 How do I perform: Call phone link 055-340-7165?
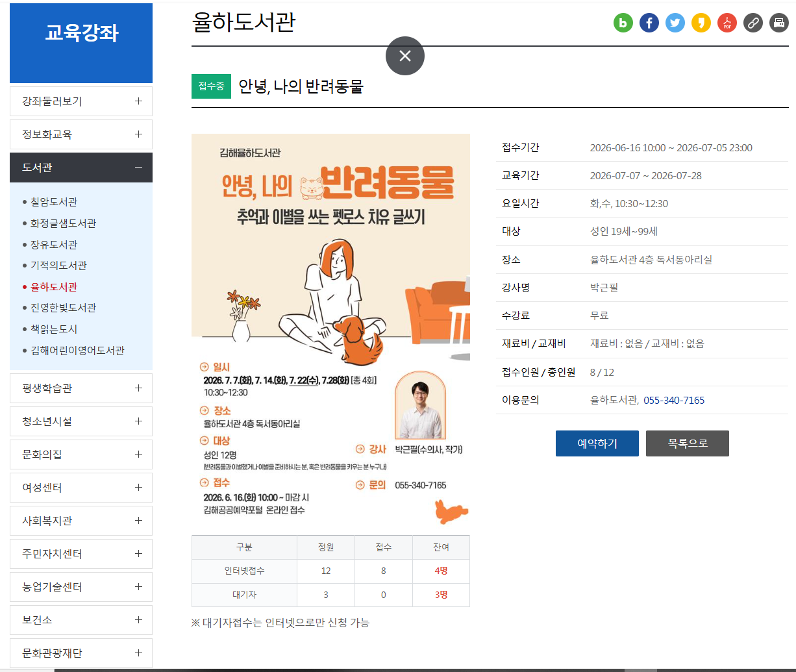(x=674, y=400)
